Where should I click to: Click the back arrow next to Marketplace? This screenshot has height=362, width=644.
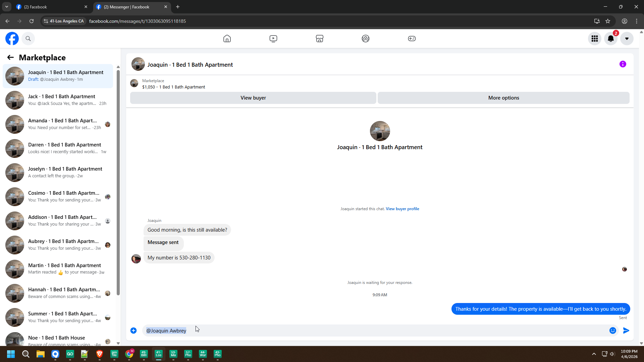[x=10, y=58]
